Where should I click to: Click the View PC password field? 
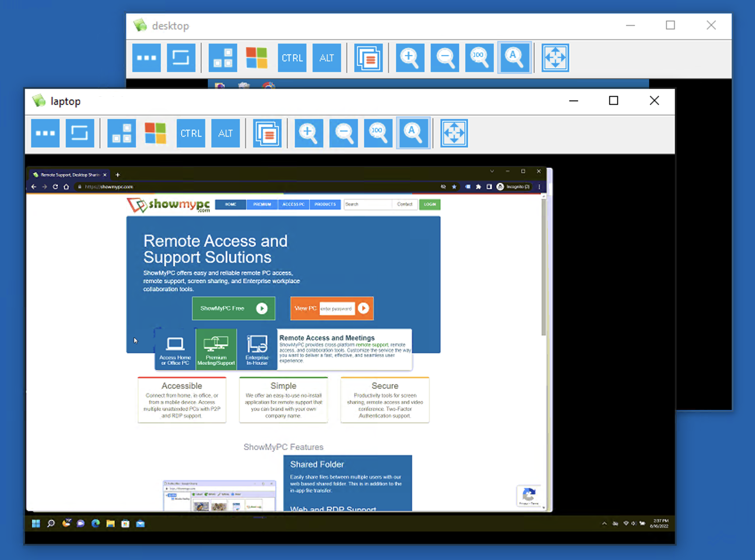point(337,308)
